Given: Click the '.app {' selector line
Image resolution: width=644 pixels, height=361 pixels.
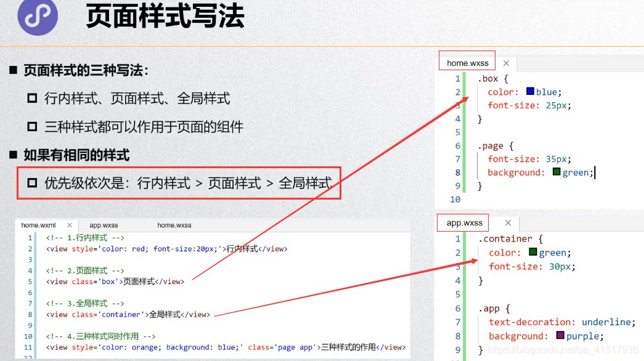Looking at the screenshot, I should [494, 309].
